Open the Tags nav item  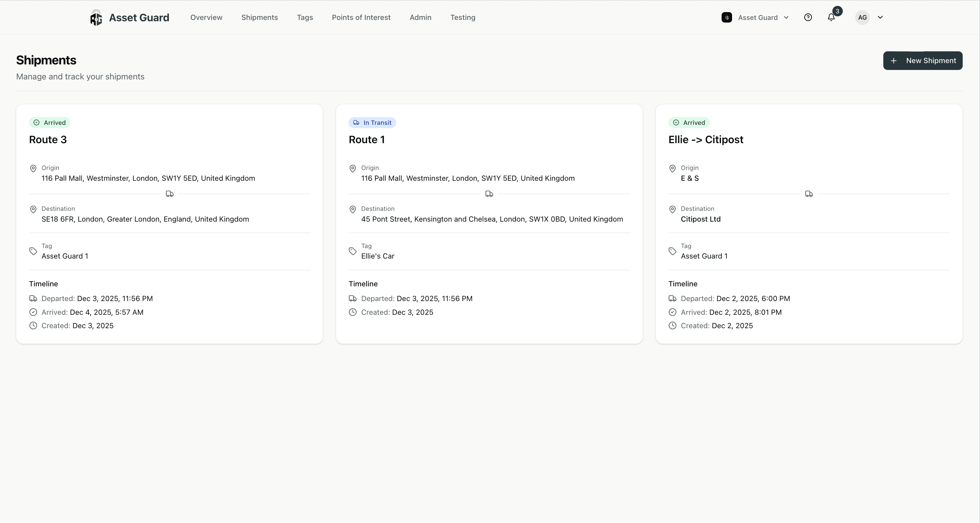[305, 18]
